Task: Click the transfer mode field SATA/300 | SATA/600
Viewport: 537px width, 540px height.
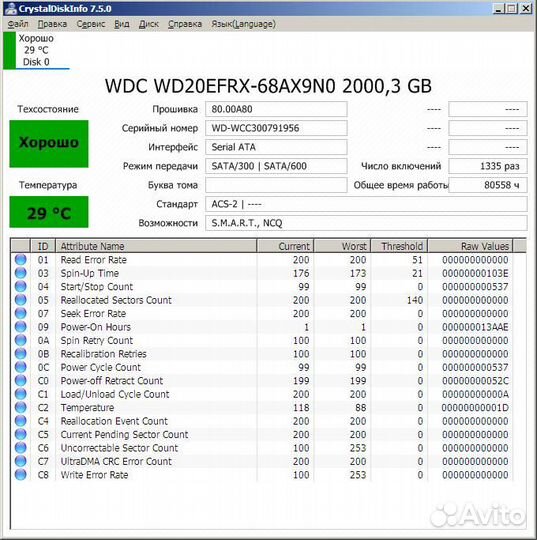Action: click(x=276, y=166)
